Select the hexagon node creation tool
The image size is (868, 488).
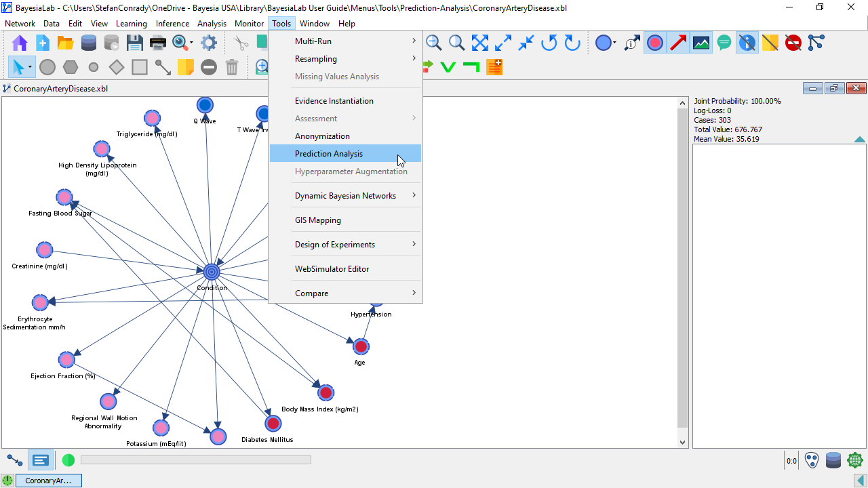[x=71, y=67]
